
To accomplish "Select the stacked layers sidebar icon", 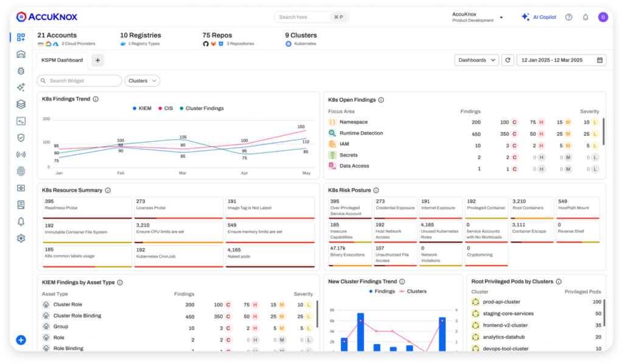I will 21,105.
